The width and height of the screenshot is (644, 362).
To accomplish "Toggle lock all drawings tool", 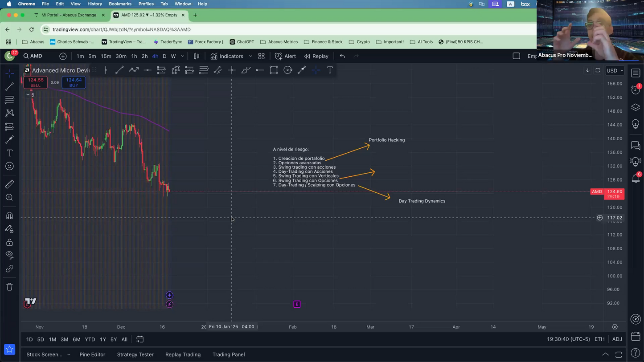I will [9, 243].
